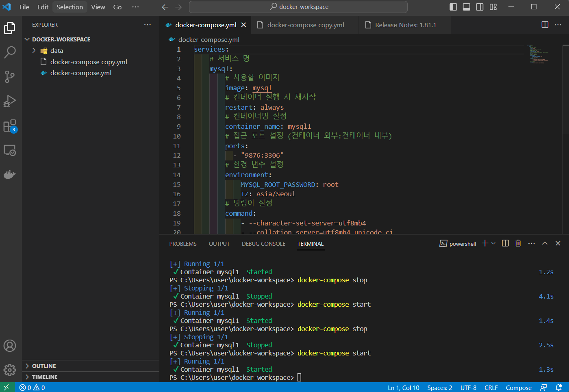
Task: Switch to the DEBUG CONSOLE tab
Action: [x=263, y=244]
